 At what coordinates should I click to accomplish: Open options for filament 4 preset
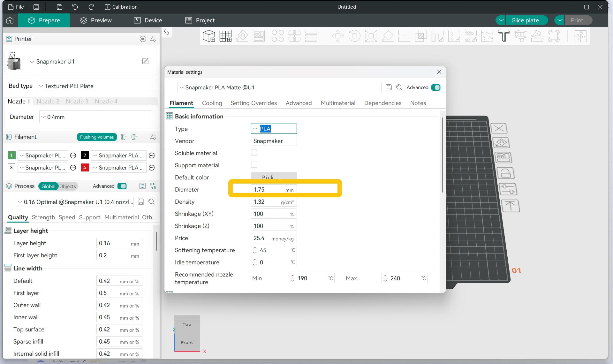[152, 168]
